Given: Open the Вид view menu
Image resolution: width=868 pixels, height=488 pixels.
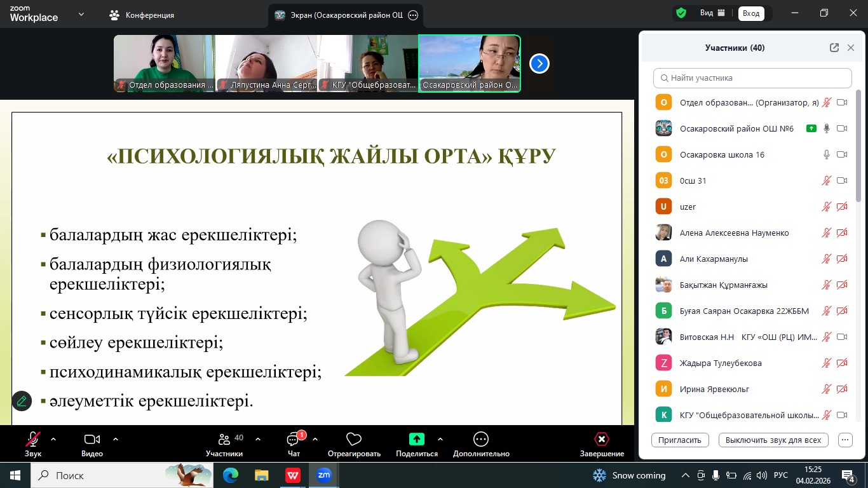Looking at the screenshot, I should [712, 13].
